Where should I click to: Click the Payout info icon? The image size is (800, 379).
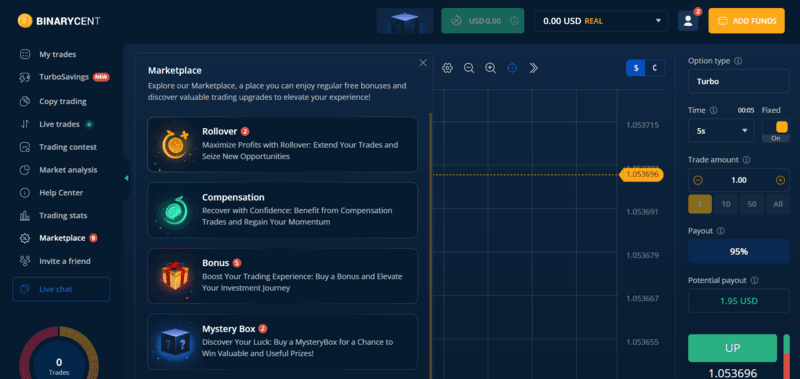(x=720, y=231)
